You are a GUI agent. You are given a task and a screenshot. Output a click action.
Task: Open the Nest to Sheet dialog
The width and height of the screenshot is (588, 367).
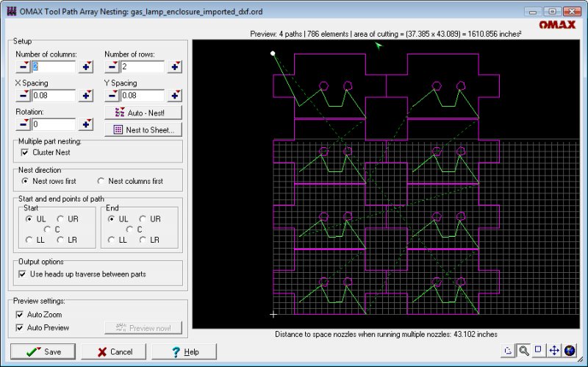point(144,130)
